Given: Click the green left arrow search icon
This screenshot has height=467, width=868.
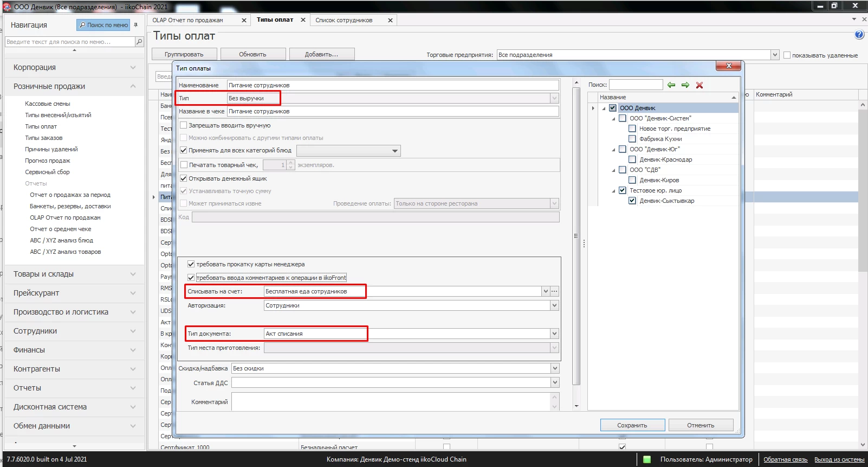Looking at the screenshot, I should [x=671, y=85].
